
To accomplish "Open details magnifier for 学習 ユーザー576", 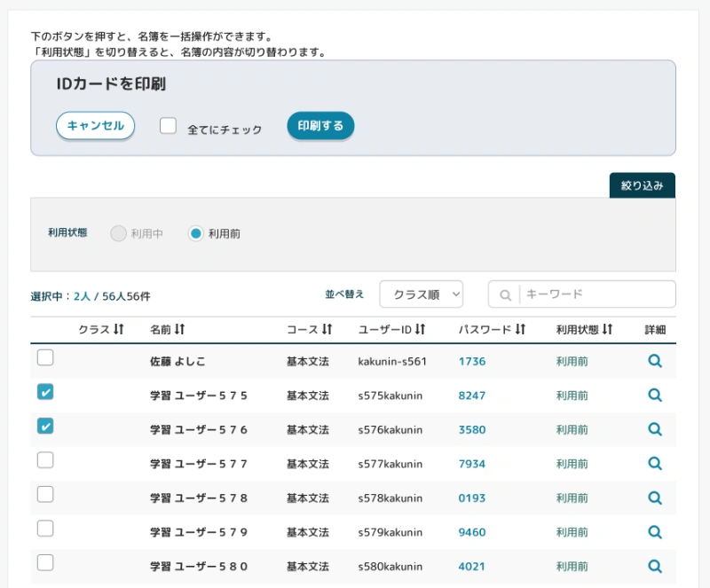I will tap(655, 429).
